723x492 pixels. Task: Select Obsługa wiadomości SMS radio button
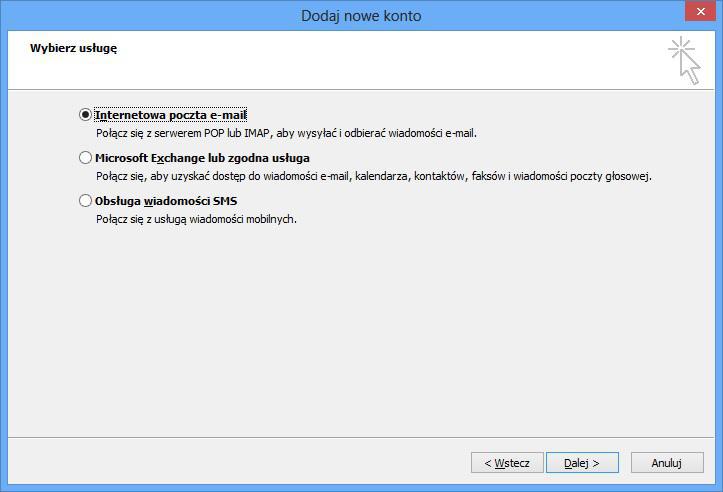point(85,201)
